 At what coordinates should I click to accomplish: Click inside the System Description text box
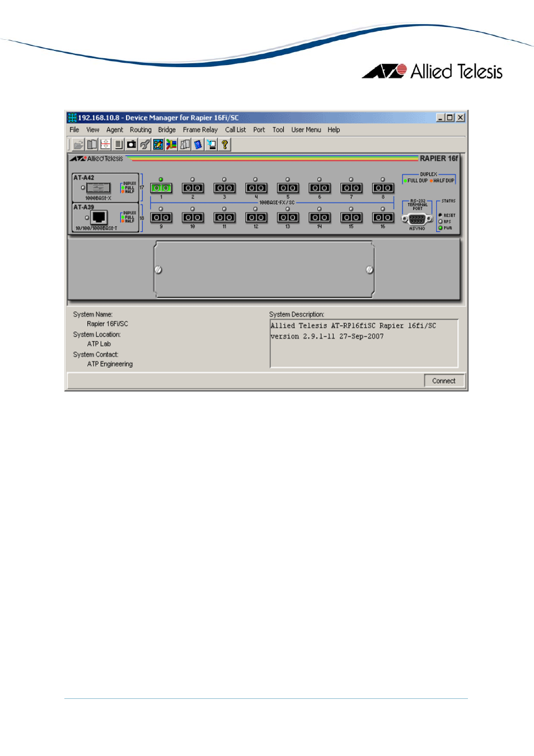[x=364, y=343]
